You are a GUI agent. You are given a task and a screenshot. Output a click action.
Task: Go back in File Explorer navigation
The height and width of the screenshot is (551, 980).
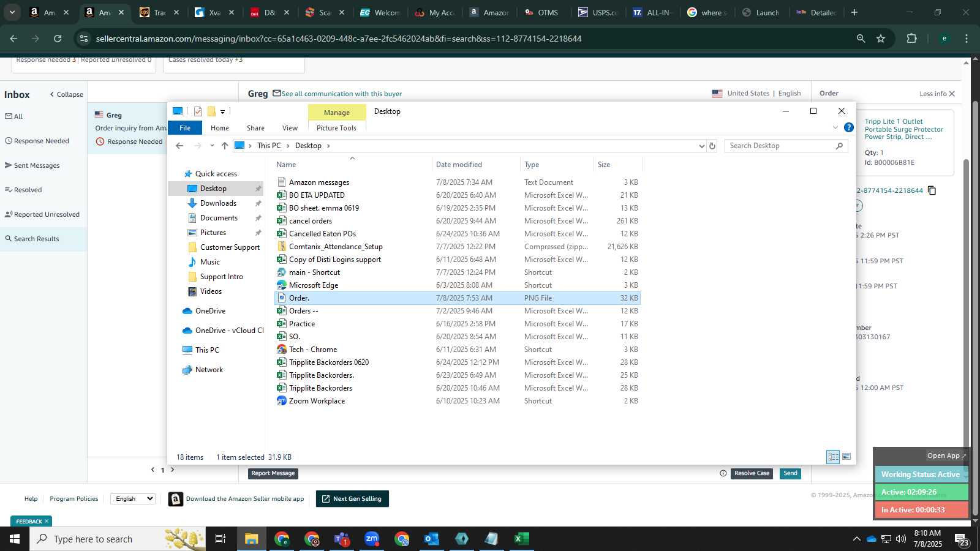pos(179,146)
